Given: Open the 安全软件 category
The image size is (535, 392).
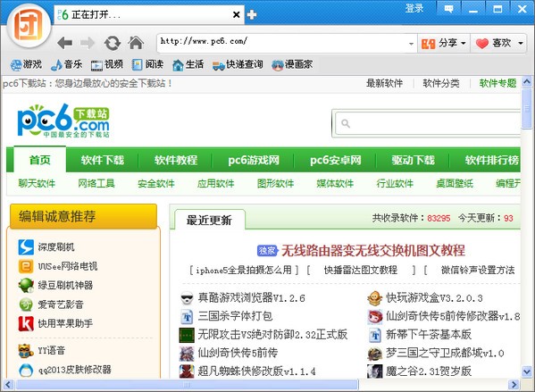Looking at the screenshot, I should [156, 184].
